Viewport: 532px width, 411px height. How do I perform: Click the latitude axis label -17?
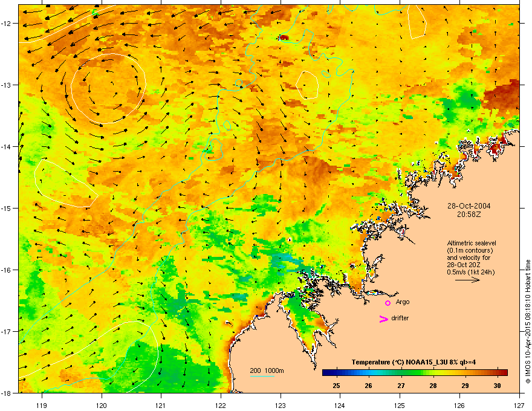(7, 331)
